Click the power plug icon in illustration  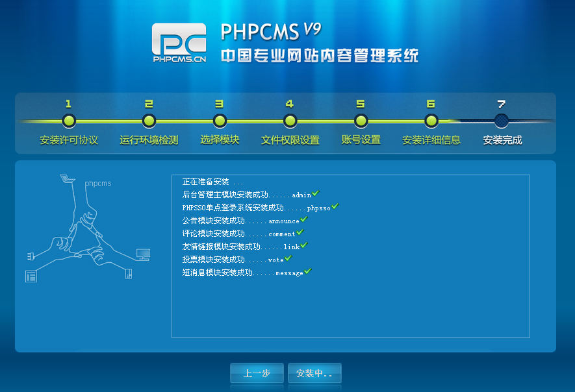[x=31, y=256]
